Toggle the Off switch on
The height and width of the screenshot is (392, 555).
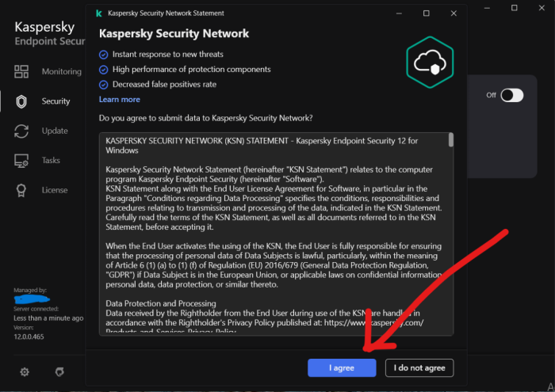[x=512, y=95]
